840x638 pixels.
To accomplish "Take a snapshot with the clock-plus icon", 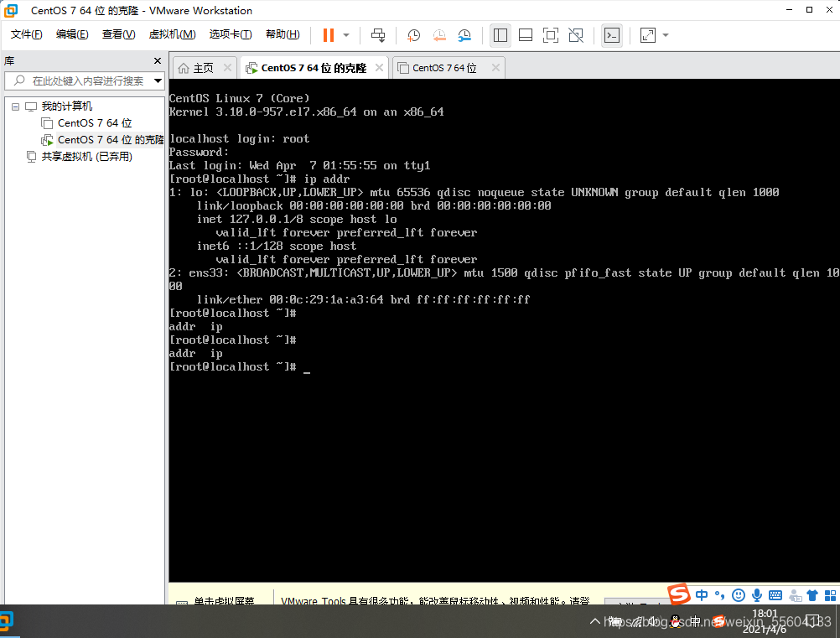I will tap(413, 35).
